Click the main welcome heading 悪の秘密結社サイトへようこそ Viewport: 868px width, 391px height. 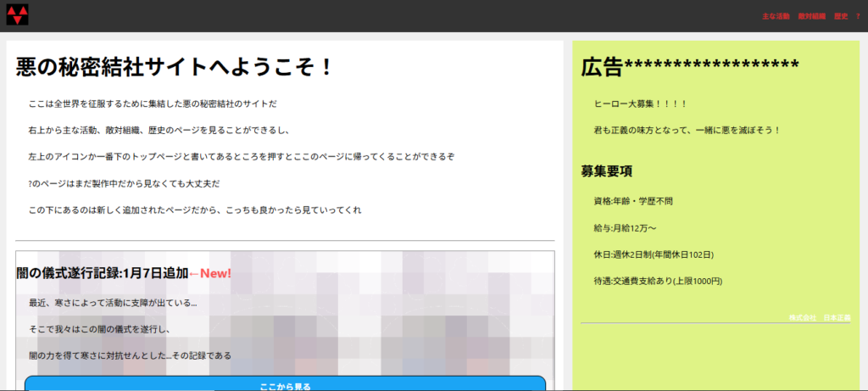175,67
